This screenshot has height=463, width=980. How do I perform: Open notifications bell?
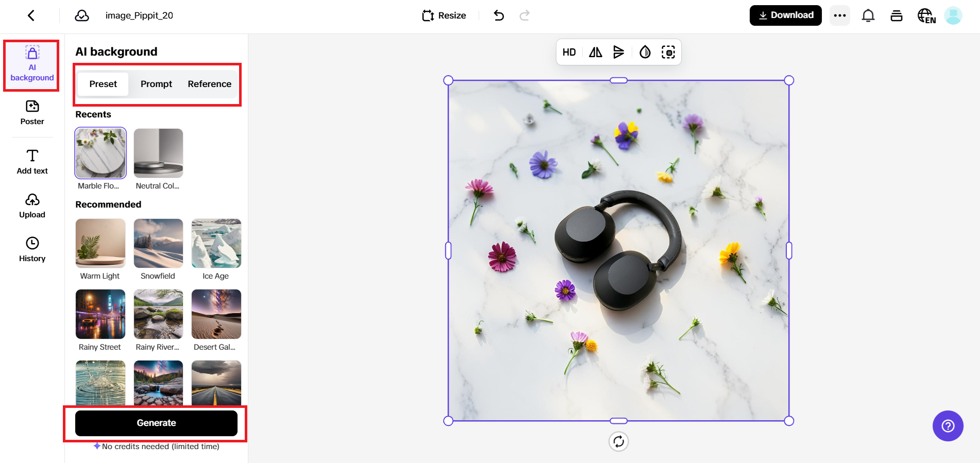pos(868,15)
